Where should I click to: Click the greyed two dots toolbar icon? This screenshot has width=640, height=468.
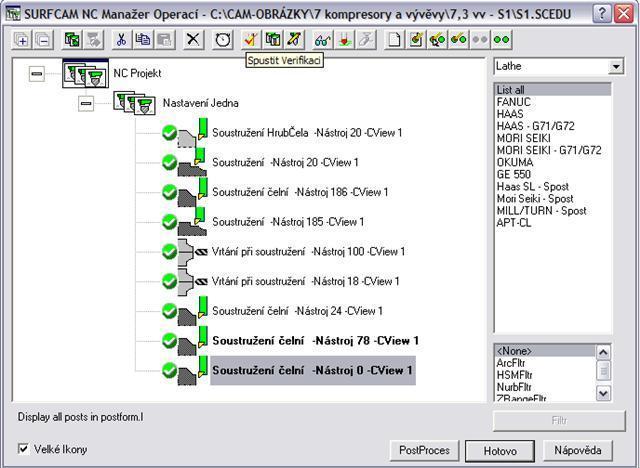[480, 40]
